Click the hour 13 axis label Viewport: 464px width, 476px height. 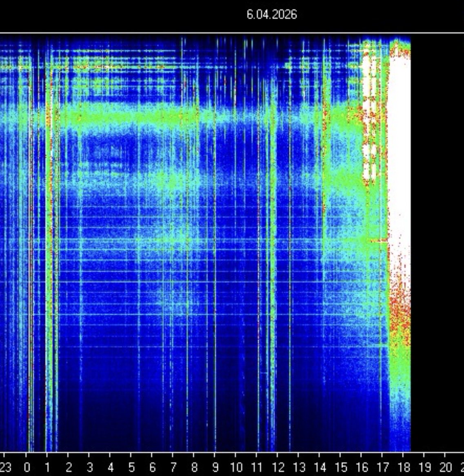(x=299, y=467)
